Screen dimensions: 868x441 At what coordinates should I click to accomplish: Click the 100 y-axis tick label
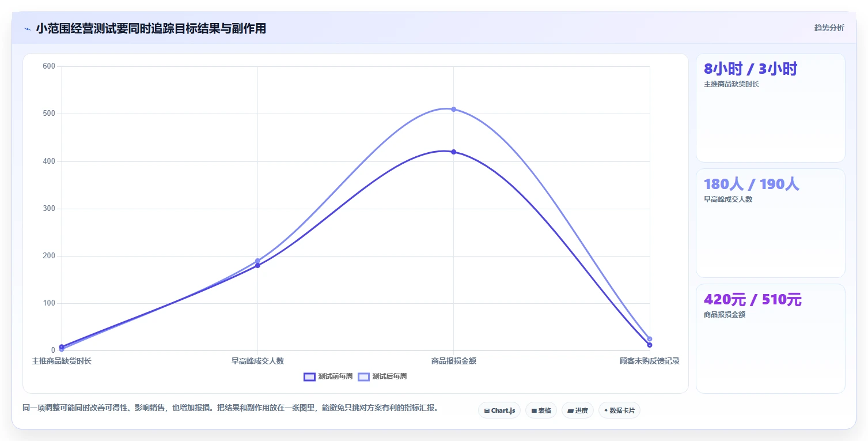[x=49, y=303]
